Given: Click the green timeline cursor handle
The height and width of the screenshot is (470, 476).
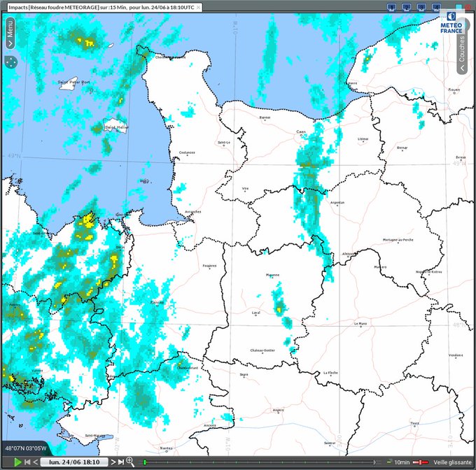Looking at the screenshot, I should (145, 462).
